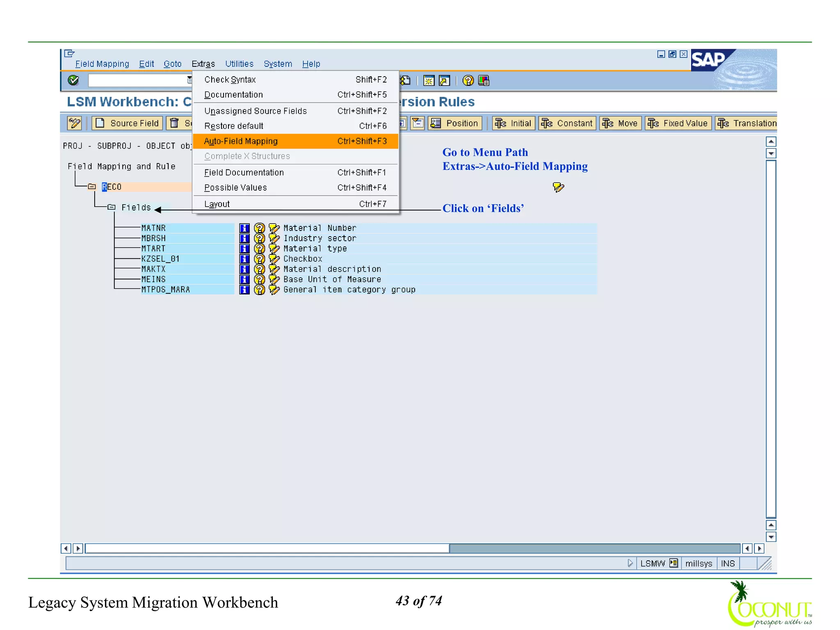Choose Restore default menu entry
The height and width of the screenshot is (630, 840).
pos(295,126)
